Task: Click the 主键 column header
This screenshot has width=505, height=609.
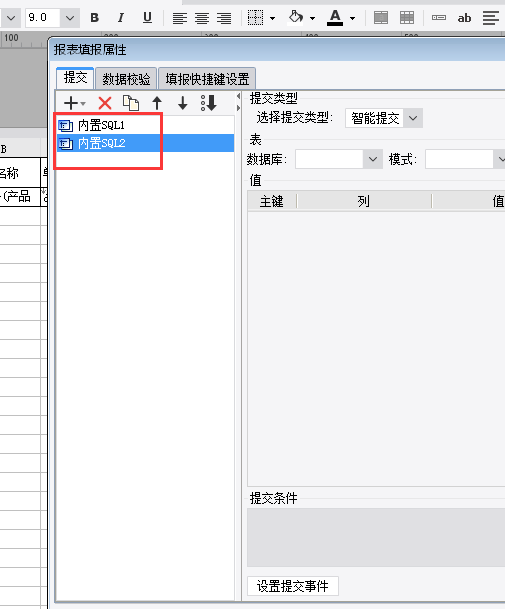Action: (272, 201)
